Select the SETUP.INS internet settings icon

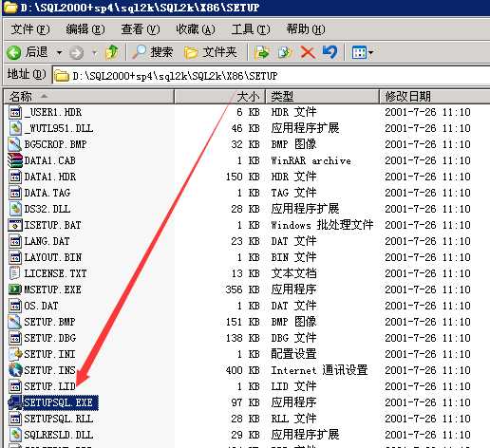tap(15, 370)
